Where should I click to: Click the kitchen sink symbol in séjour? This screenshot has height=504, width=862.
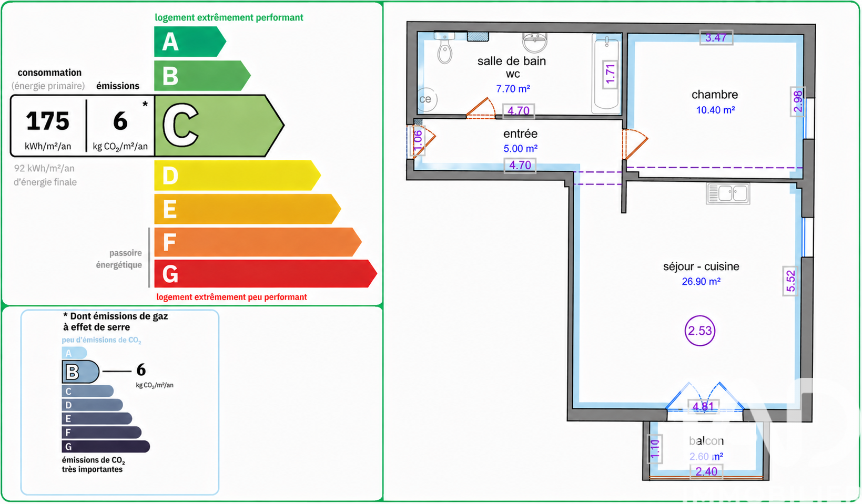(728, 193)
